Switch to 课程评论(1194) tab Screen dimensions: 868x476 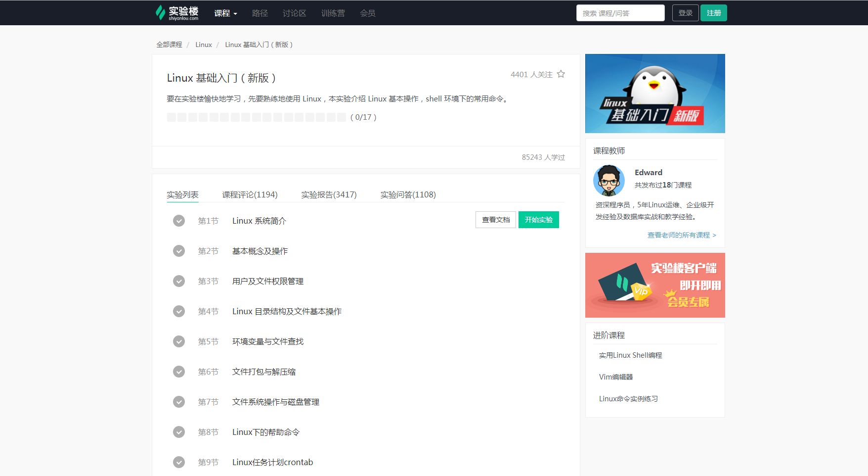(x=250, y=194)
